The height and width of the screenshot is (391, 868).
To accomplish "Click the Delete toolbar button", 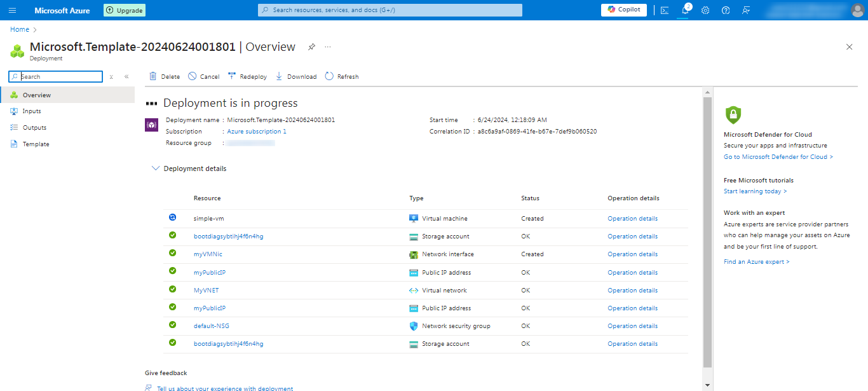I will [x=164, y=76].
